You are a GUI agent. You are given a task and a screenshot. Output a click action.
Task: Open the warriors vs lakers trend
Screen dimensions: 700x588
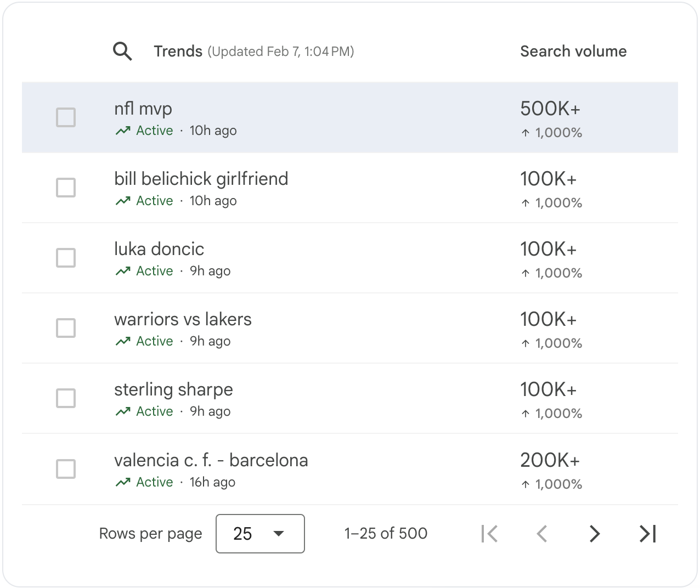click(x=183, y=319)
